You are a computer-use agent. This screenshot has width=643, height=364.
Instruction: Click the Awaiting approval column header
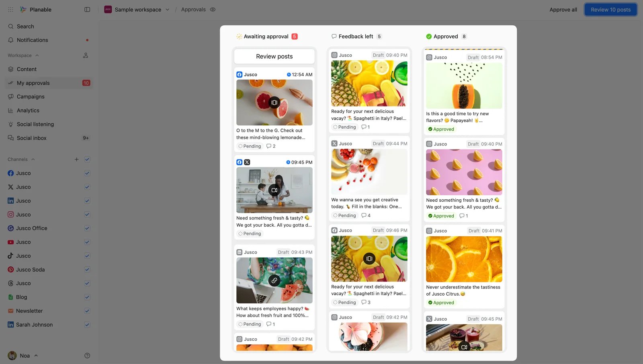[267, 37]
